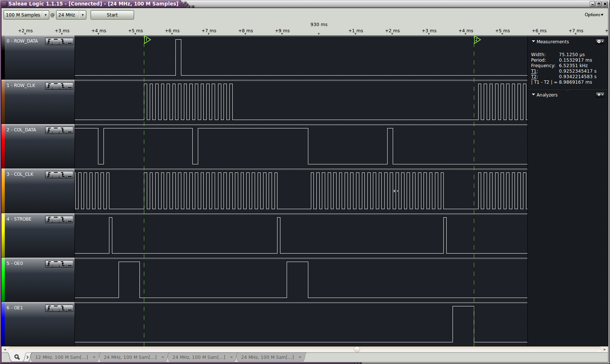Toggle high level trigger on OE1 channel

[x=56, y=308]
